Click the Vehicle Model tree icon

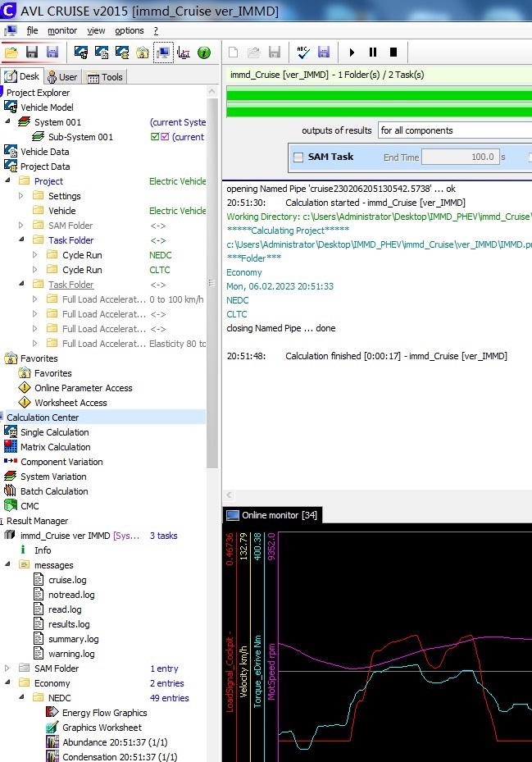click(x=11, y=107)
